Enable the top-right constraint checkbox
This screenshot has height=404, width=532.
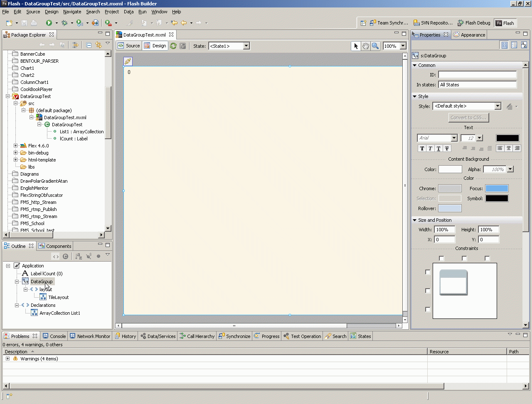coord(487,258)
